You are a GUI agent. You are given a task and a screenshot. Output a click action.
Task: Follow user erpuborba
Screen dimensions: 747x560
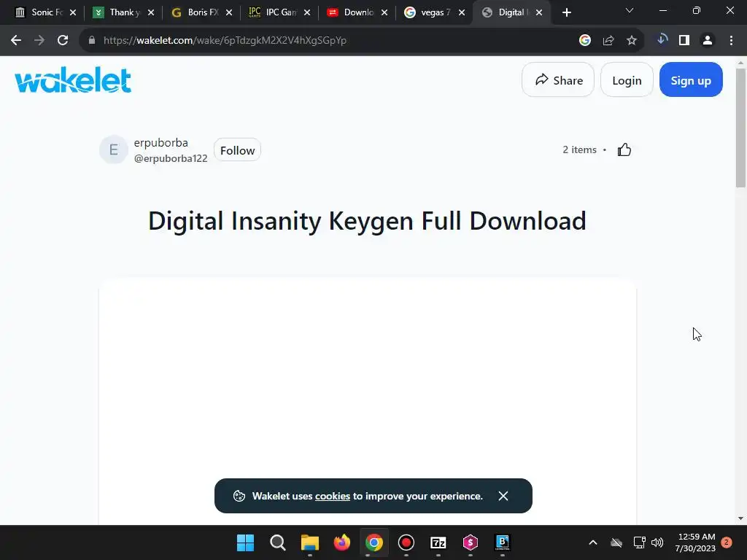point(237,150)
